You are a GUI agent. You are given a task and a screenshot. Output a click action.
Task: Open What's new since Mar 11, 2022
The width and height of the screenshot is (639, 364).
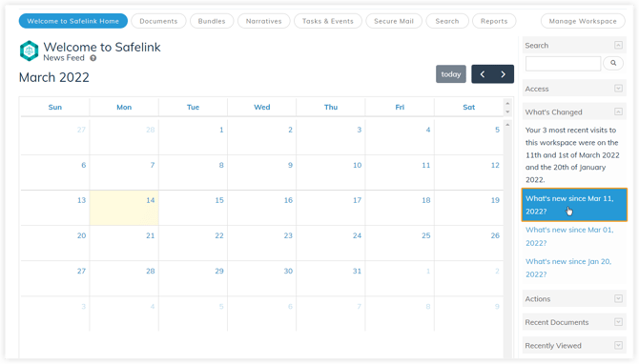tap(574, 205)
